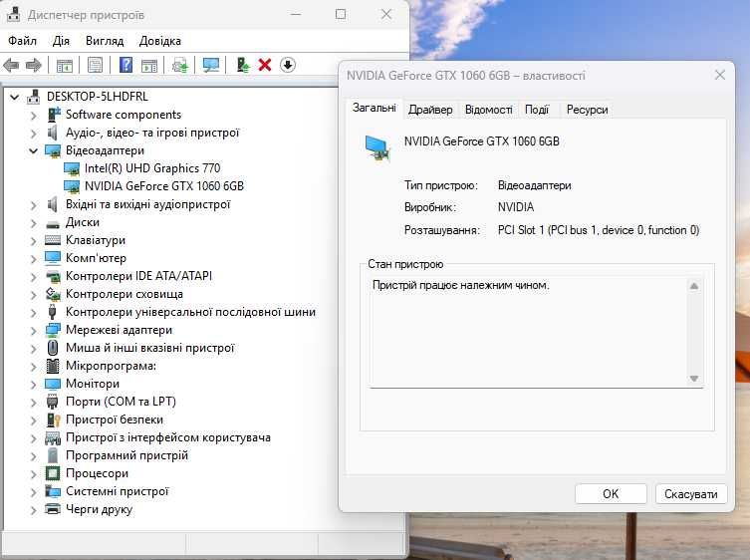
Task: Select Контролери універсальної послідовної шини
Action: (x=190, y=312)
